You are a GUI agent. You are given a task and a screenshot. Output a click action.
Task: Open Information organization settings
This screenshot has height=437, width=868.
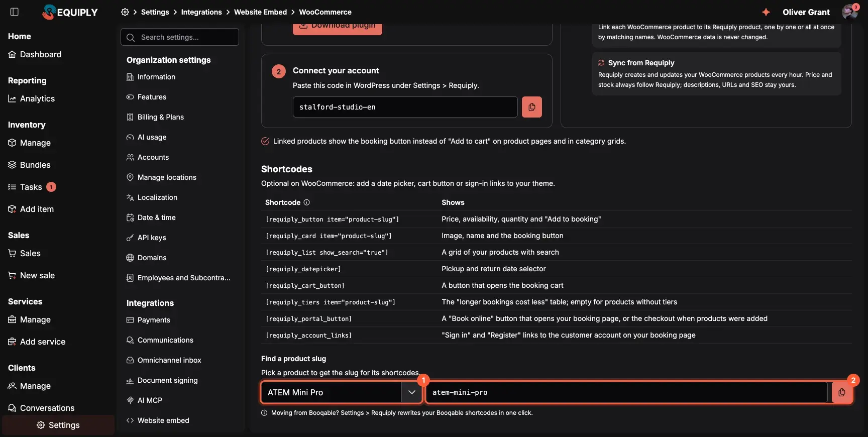[151, 77]
